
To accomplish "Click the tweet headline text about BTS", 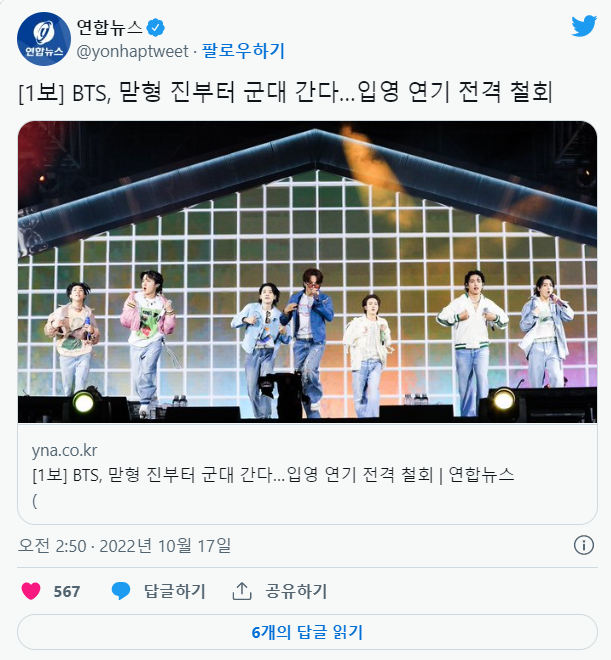I will tap(285, 92).
